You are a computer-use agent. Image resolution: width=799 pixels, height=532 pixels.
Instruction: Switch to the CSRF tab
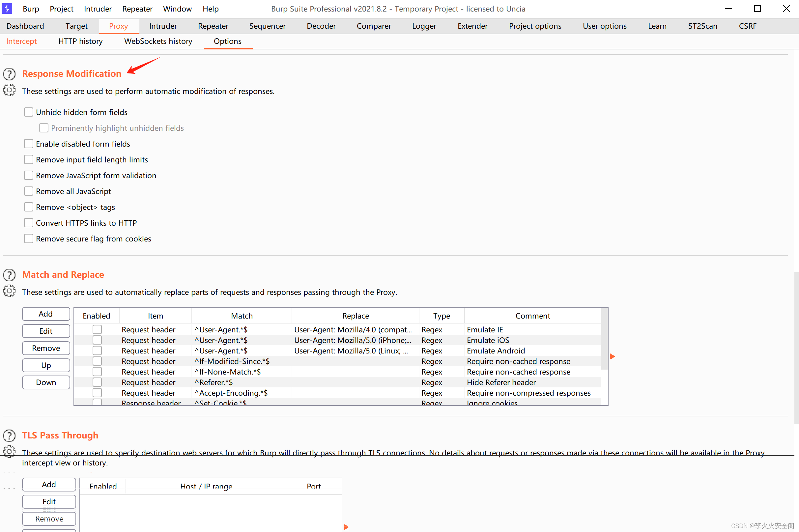pyautogui.click(x=748, y=26)
